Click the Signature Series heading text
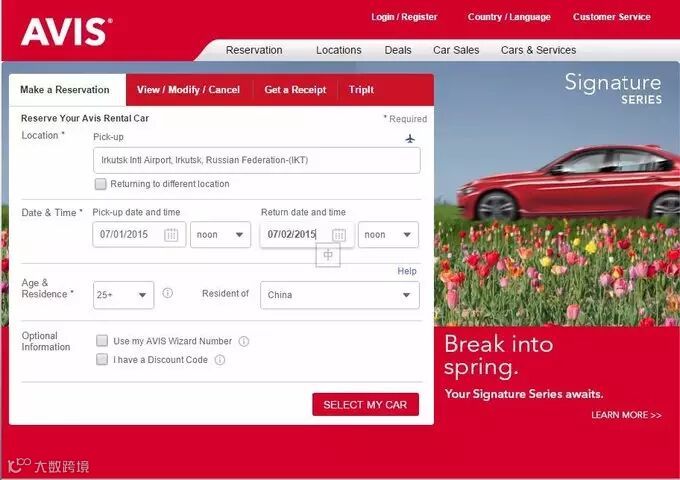The image size is (680, 480). (613, 88)
